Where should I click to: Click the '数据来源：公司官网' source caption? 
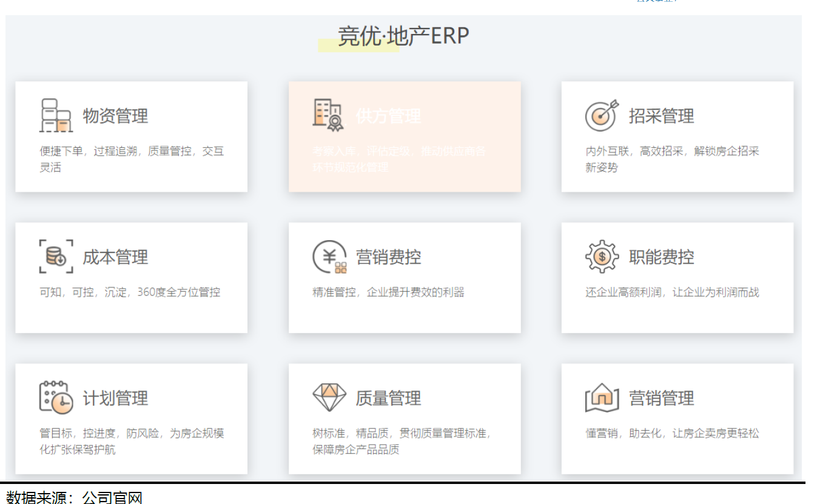tap(74, 497)
